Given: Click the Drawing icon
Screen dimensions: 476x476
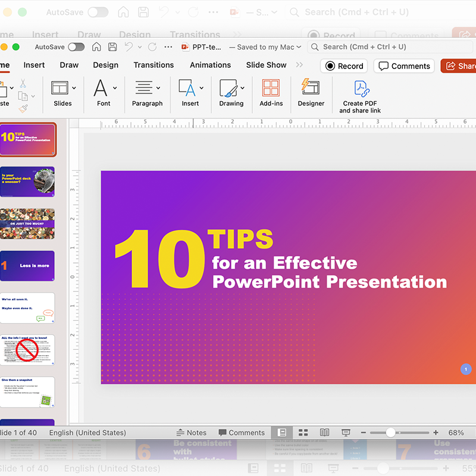Looking at the screenshot, I should point(228,88).
